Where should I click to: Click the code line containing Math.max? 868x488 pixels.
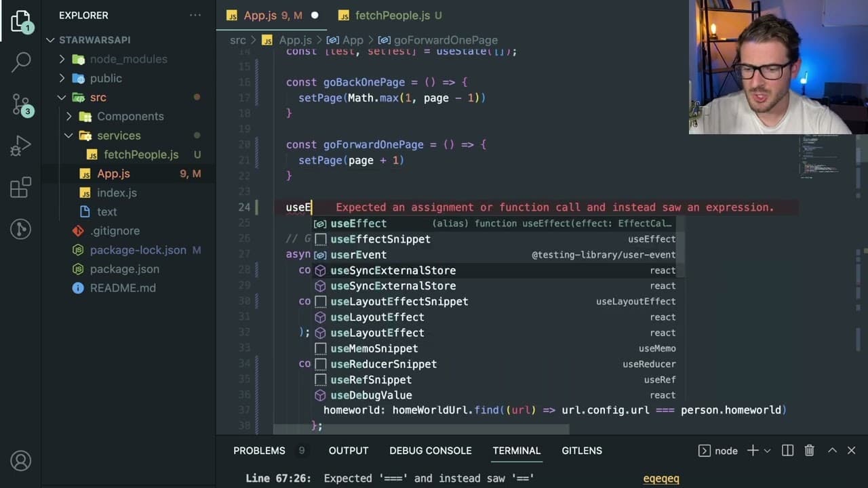point(392,98)
